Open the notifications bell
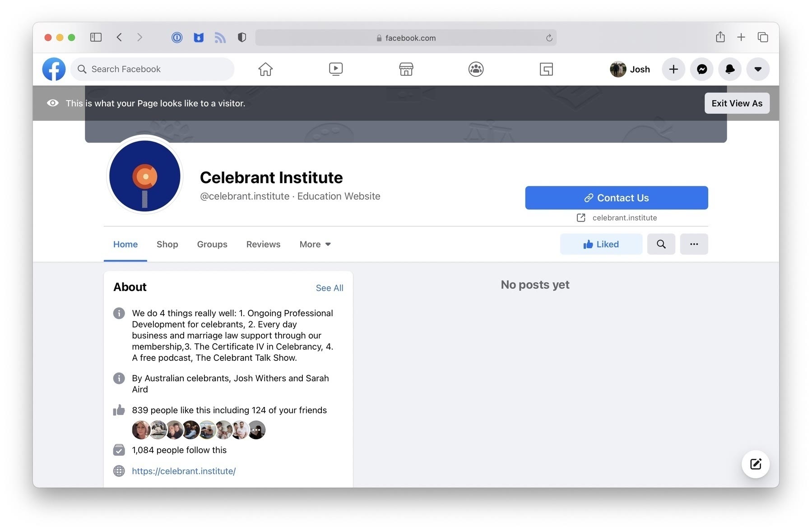Image resolution: width=812 pixels, height=531 pixels. pos(729,69)
